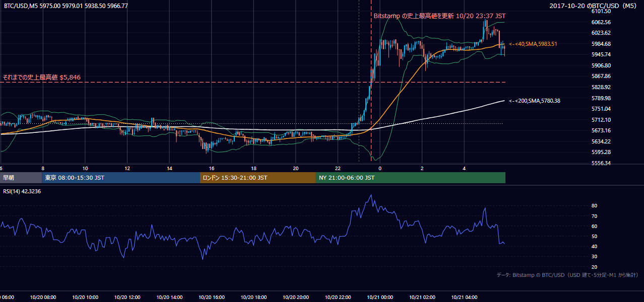Image resolution: width=644 pixels, height=302 pixels.
Task: Click hour tick 18 under the price chart
Action: click(x=253, y=169)
